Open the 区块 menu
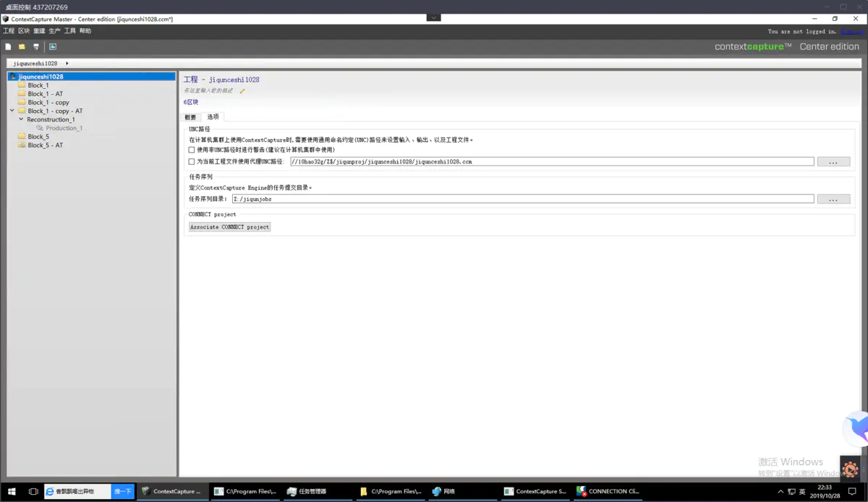 [24, 31]
